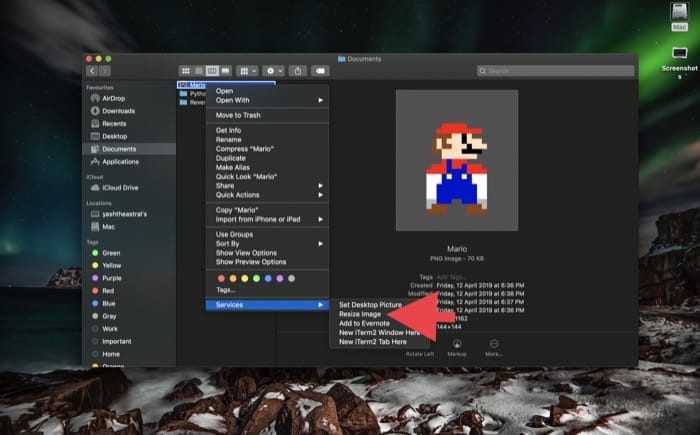Expand the Quick Actions submenu
This screenshot has width=700, height=435.
pos(267,195)
